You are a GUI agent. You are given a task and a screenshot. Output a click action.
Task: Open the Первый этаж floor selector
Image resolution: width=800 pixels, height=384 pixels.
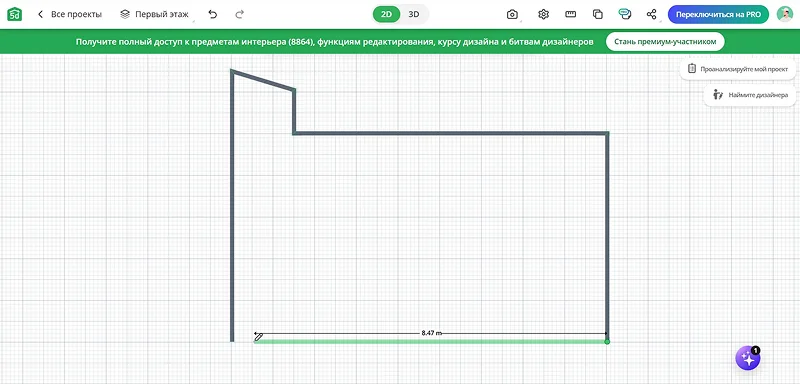coord(156,14)
